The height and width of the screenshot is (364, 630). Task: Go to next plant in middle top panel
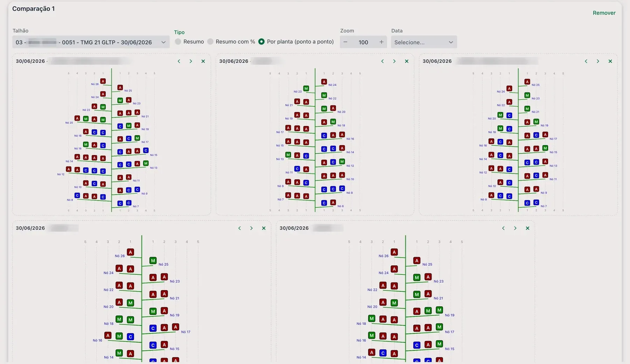394,61
